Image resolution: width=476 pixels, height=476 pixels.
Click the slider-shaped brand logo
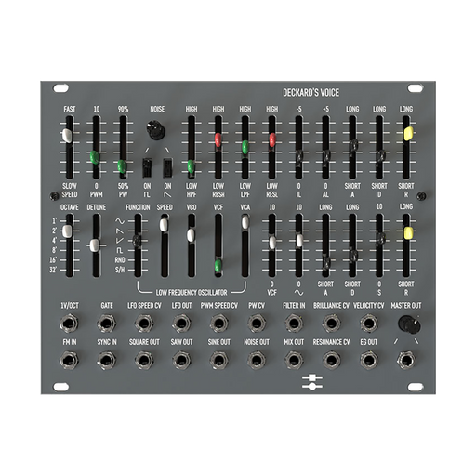pyautogui.click(x=312, y=382)
